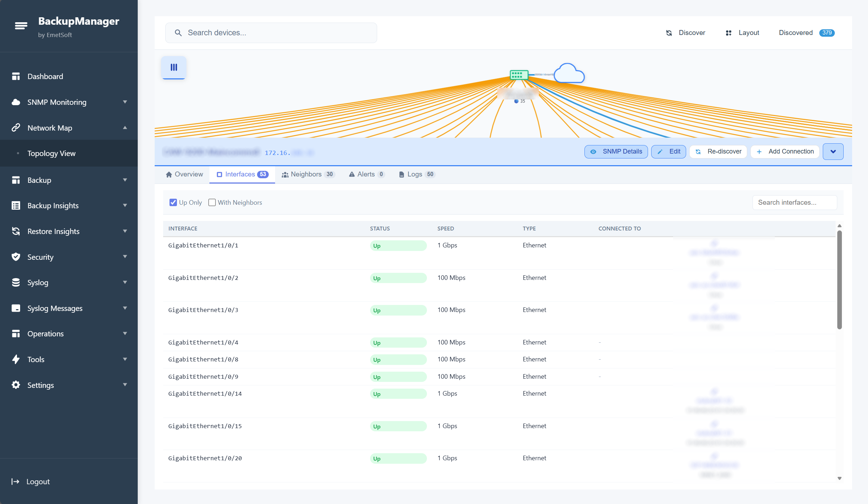This screenshot has height=504, width=868.
Task: Click the Backup sidebar icon
Action: point(16,180)
